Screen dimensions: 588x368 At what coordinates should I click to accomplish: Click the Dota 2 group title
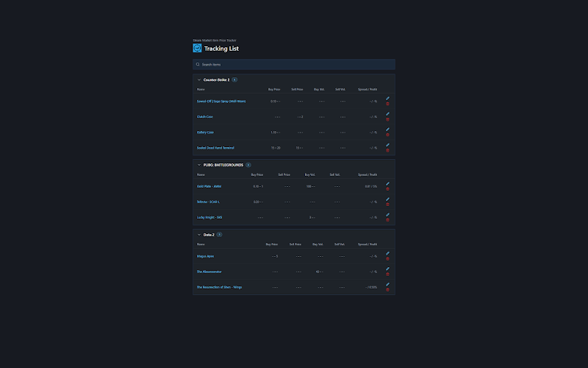point(209,235)
